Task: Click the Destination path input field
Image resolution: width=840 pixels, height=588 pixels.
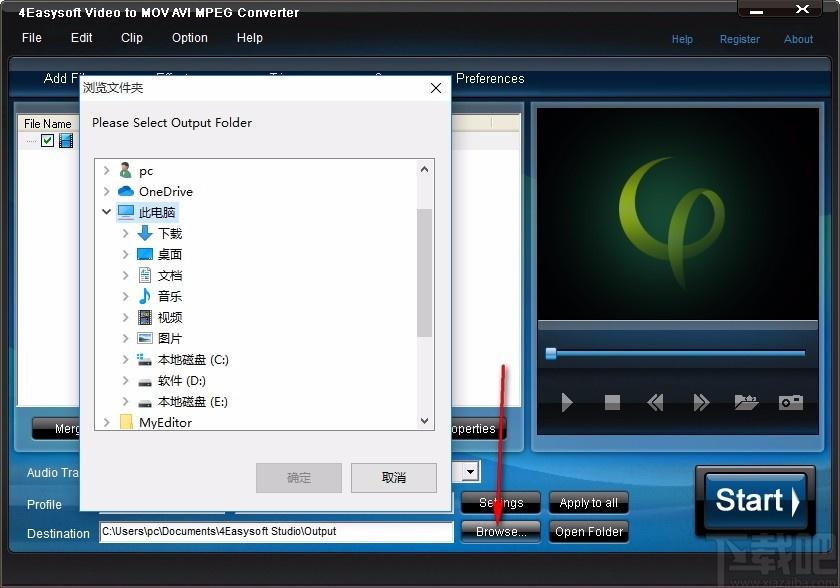Action: click(x=276, y=532)
